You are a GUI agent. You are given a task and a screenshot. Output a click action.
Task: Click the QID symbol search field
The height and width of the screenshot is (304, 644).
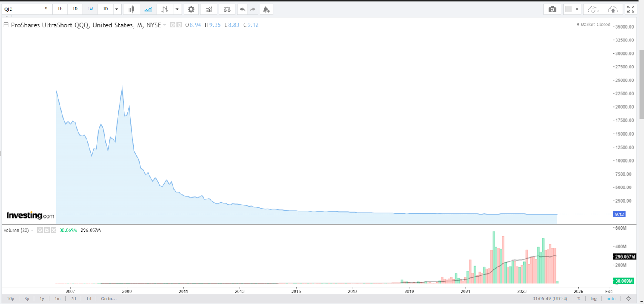click(x=21, y=9)
